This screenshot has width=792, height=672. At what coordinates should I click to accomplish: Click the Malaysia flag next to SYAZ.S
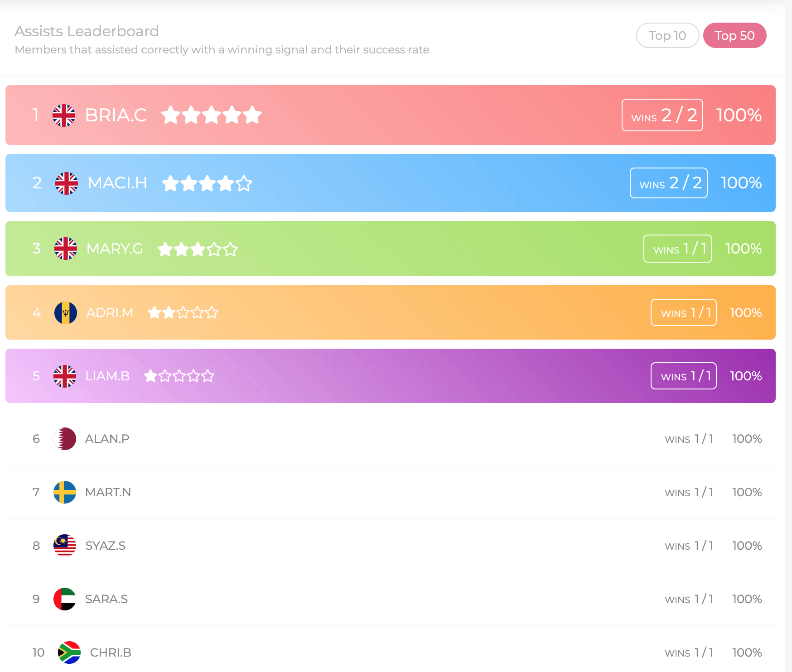pyautogui.click(x=65, y=546)
